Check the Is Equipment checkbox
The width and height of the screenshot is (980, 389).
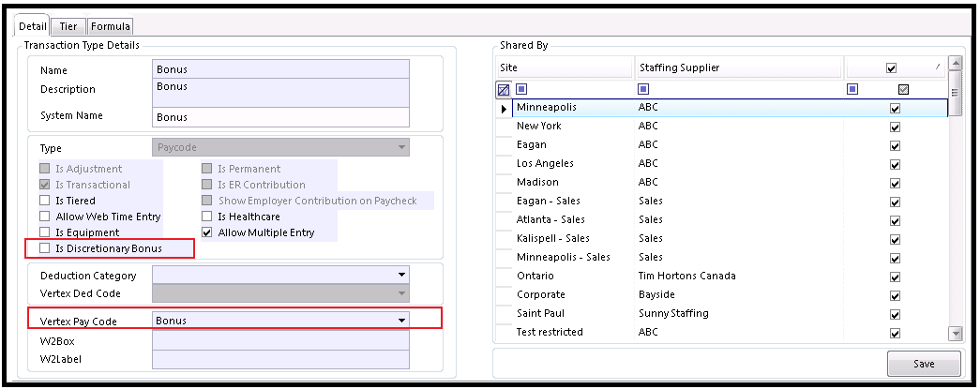(44, 232)
